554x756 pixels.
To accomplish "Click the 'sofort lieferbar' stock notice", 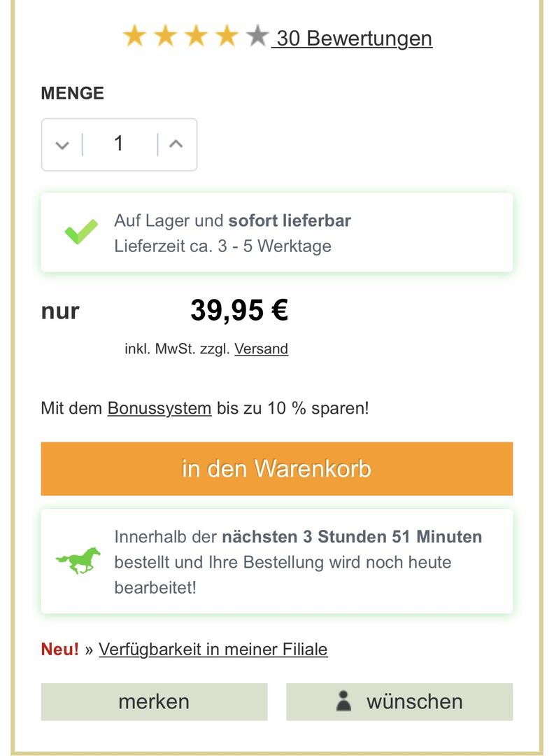I will tap(290, 221).
